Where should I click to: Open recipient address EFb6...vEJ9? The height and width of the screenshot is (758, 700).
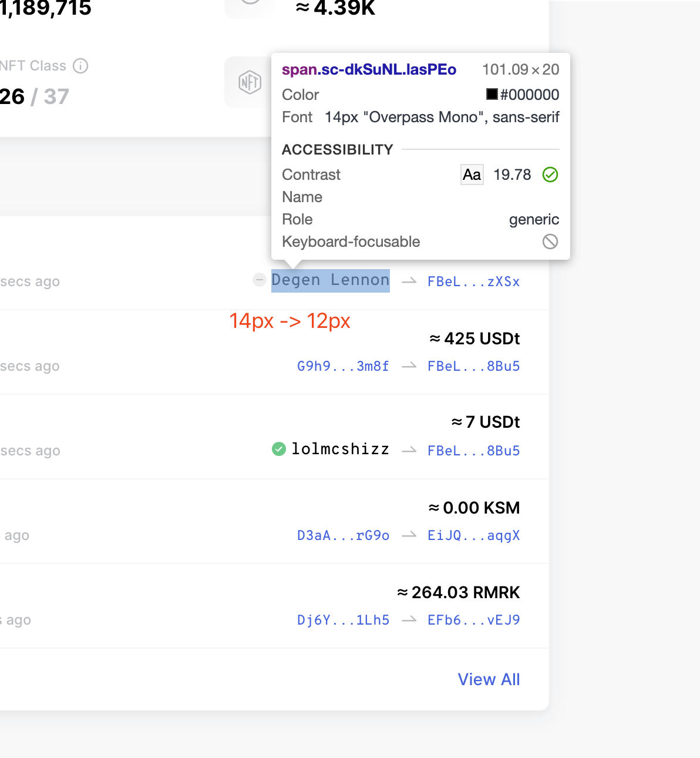[474, 620]
